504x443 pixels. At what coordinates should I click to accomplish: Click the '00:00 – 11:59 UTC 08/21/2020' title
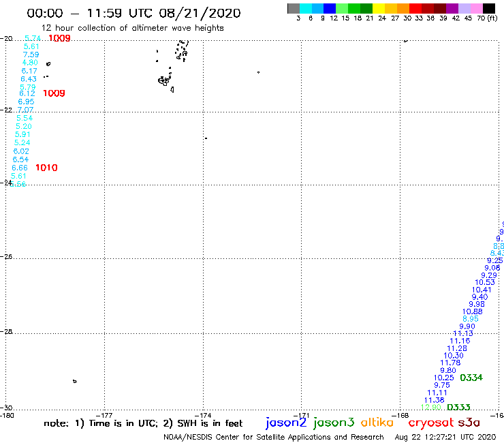click(133, 13)
